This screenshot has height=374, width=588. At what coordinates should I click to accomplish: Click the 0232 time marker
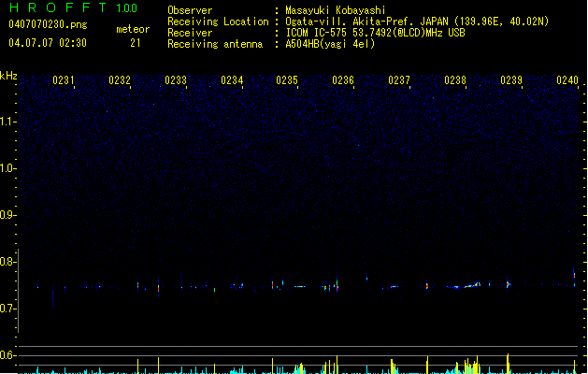click(x=120, y=80)
